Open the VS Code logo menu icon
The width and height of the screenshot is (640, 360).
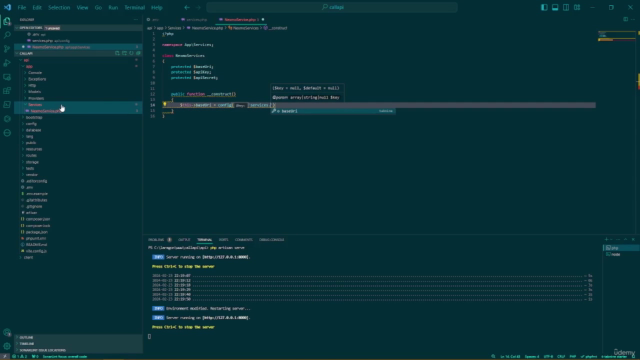[7, 7]
